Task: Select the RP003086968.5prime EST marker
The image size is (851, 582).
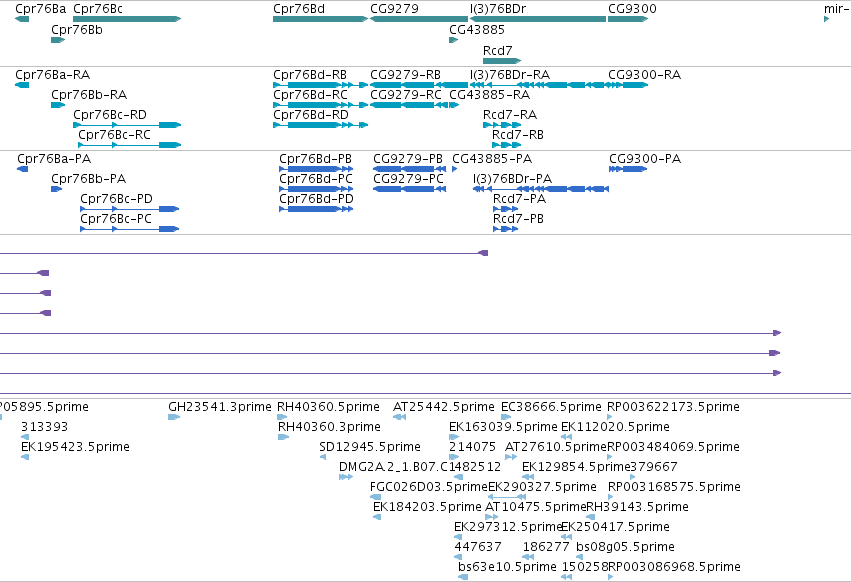Action: pyautogui.click(x=611, y=577)
